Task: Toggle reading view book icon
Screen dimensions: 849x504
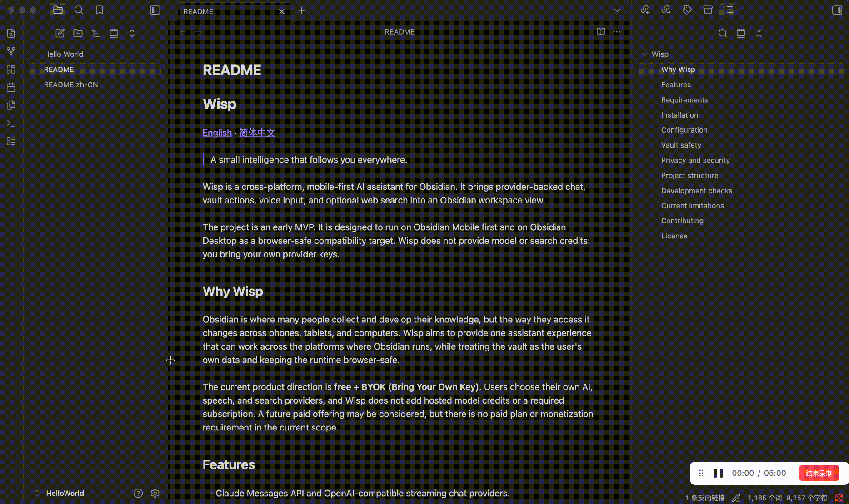Action: (x=601, y=32)
